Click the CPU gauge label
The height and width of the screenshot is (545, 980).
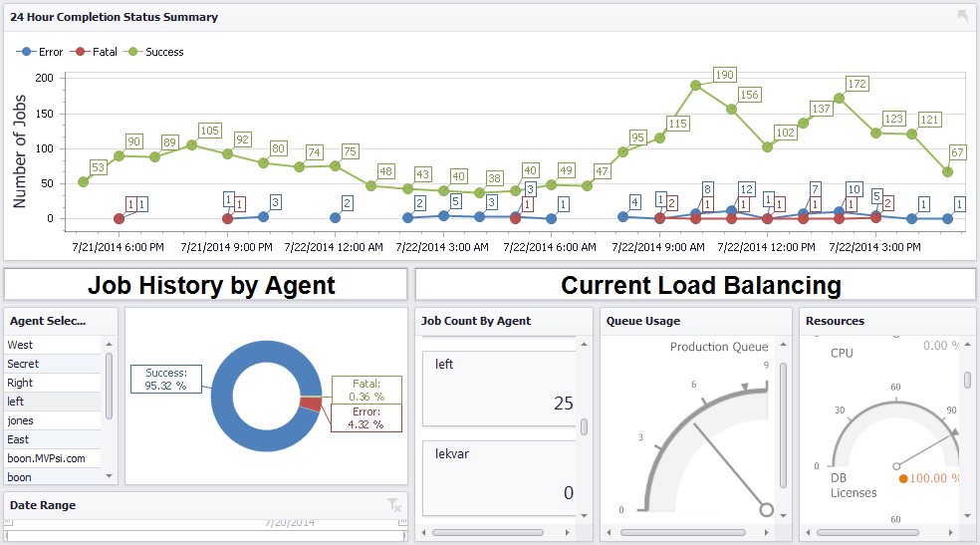(x=842, y=353)
